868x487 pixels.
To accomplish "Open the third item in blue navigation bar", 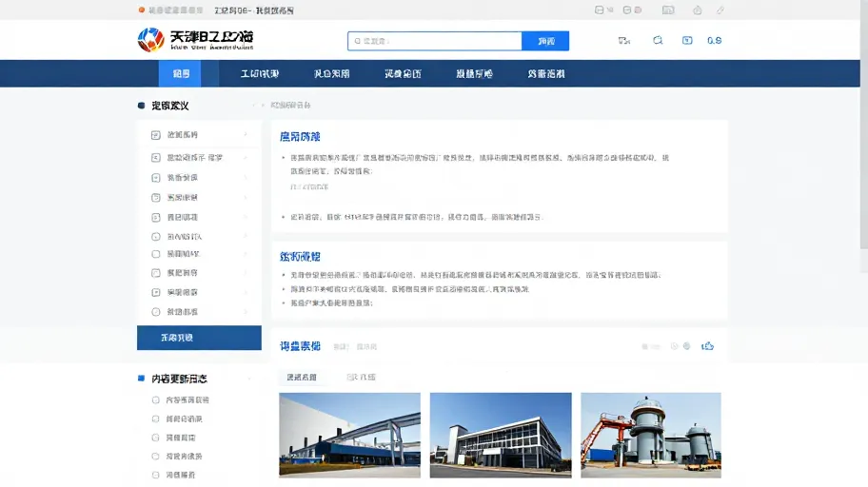I will pos(331,73).
